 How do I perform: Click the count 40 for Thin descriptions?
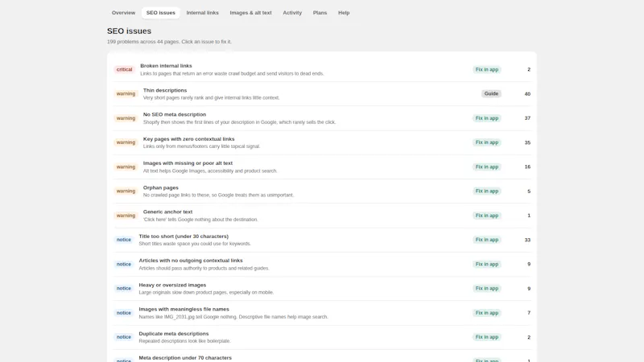coord(527,94)
